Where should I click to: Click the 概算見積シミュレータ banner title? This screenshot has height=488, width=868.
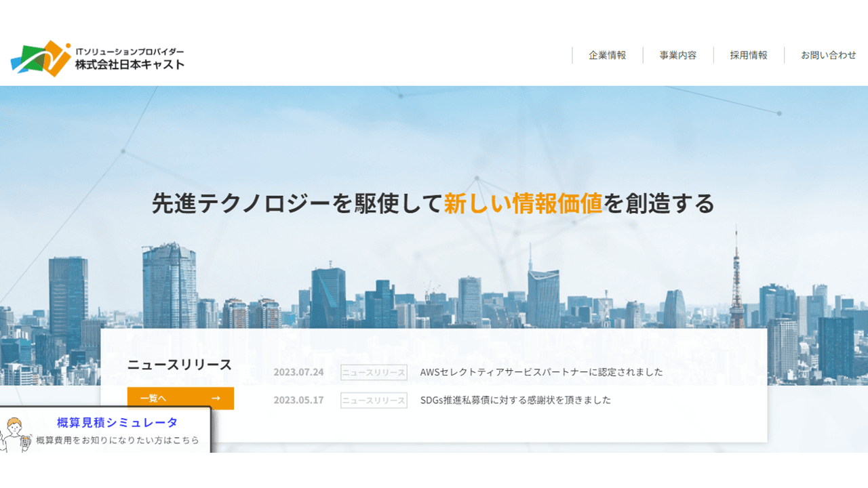click(117, 423)
